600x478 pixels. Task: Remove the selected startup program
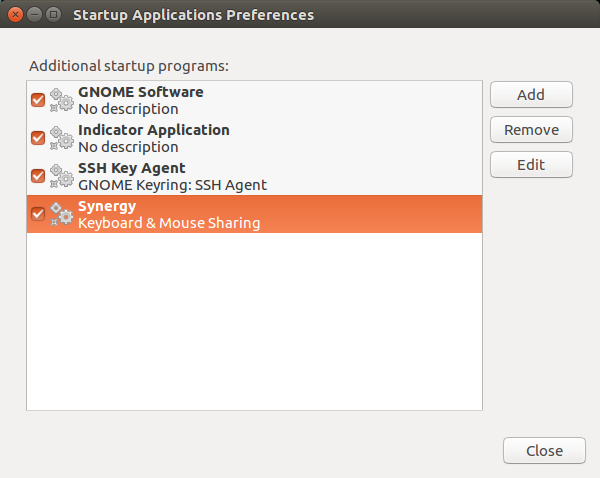531,130
